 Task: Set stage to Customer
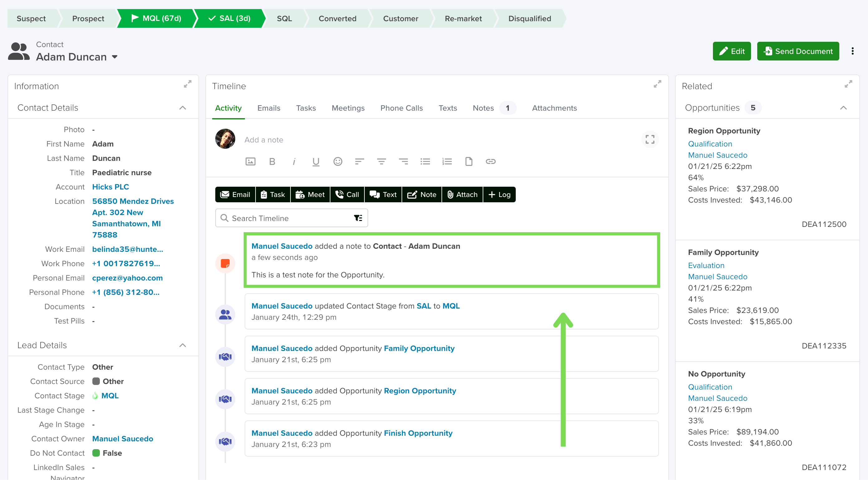coord(401,18)
